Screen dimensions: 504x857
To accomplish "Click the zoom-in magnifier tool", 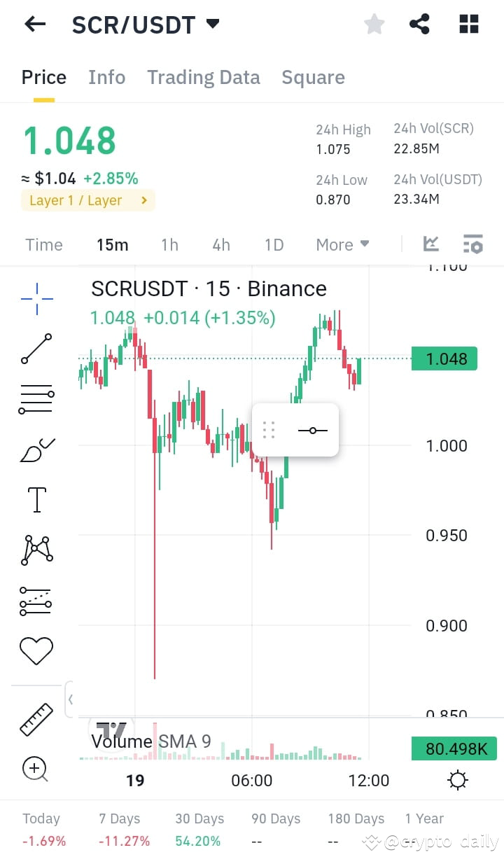I will 35,769.
